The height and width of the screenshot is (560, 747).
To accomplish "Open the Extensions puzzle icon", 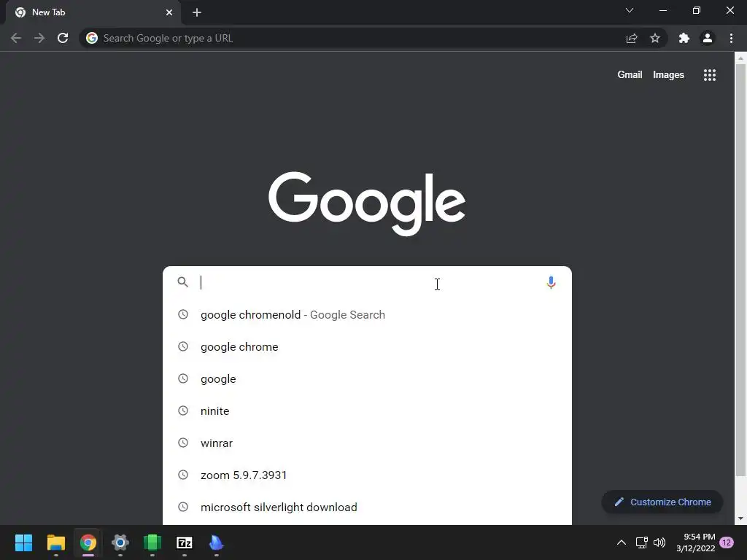I will pos(684,38).
